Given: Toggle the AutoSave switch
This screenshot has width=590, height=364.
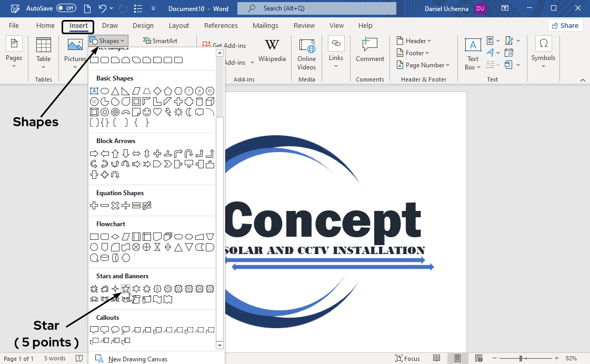Looking at the screenshot, I should (66, 8).
